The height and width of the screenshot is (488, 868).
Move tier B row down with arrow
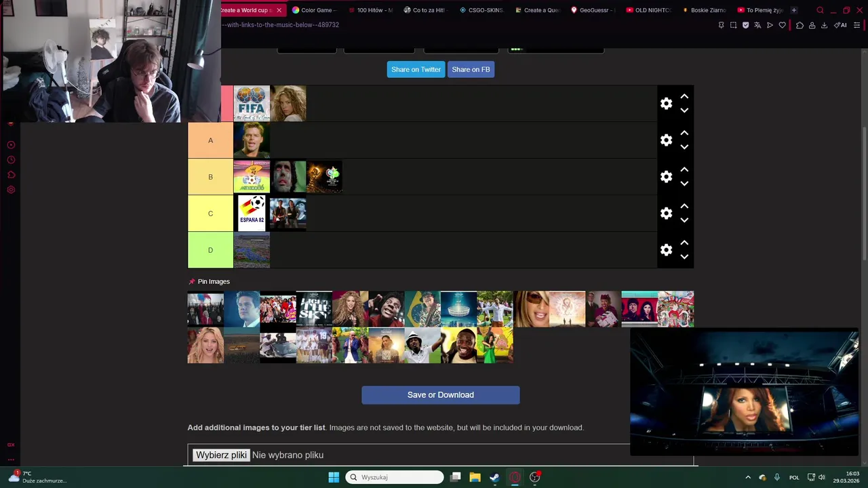[x=684, y=184]
